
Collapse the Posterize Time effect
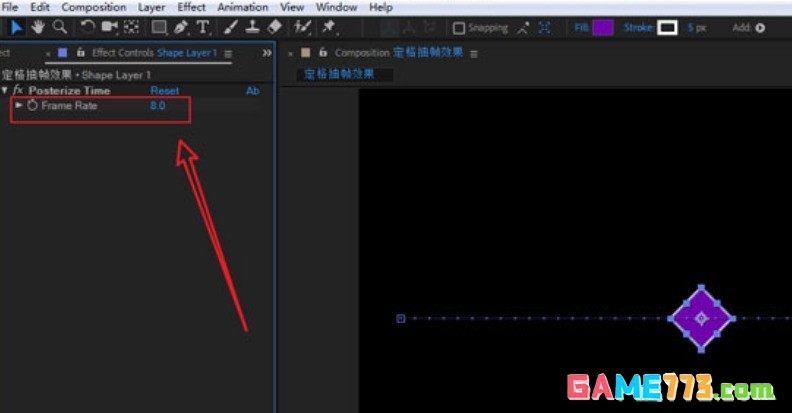tap(5, 90)
